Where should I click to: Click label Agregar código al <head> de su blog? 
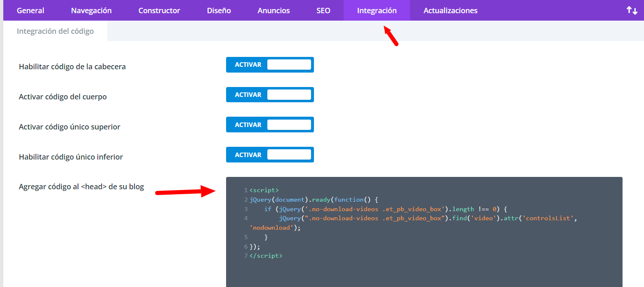coord(81,186)
